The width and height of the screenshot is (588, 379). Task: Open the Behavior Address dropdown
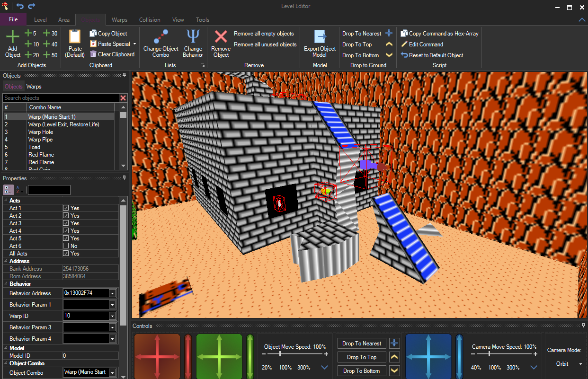(x=112, y=293)
